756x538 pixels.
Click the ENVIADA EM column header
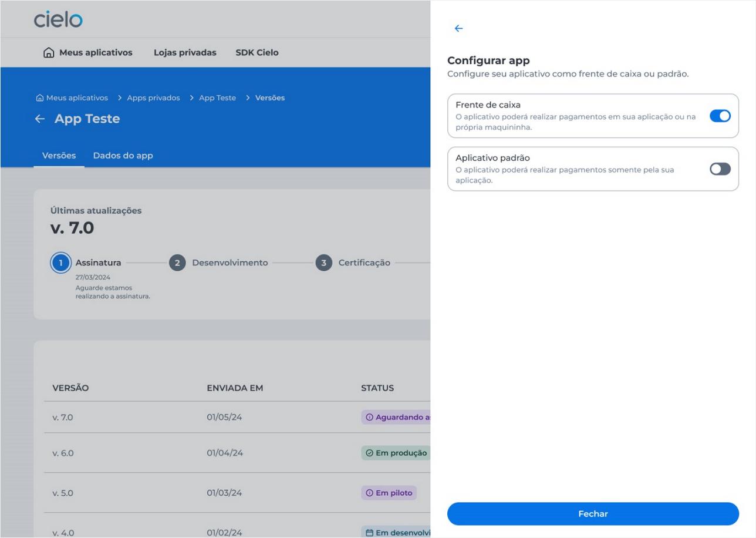tap(235, 388)
